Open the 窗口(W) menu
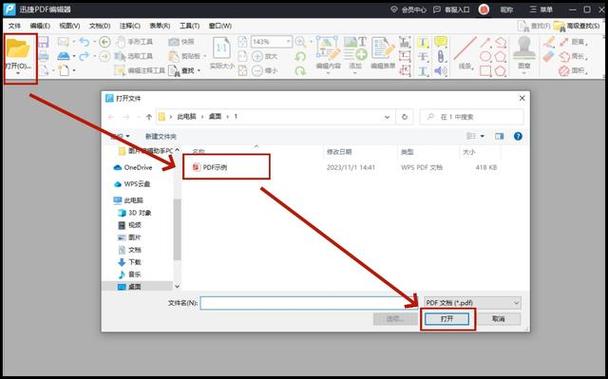This screenshot has width=608, height=379. point(220,26)
